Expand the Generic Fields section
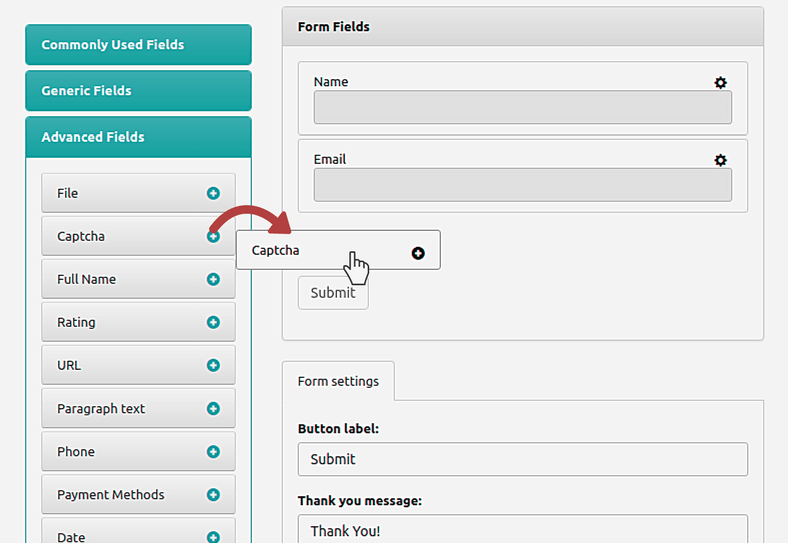The width and height of the screenshot is (788, 543). pyautogui.click(x=138, y=91)
